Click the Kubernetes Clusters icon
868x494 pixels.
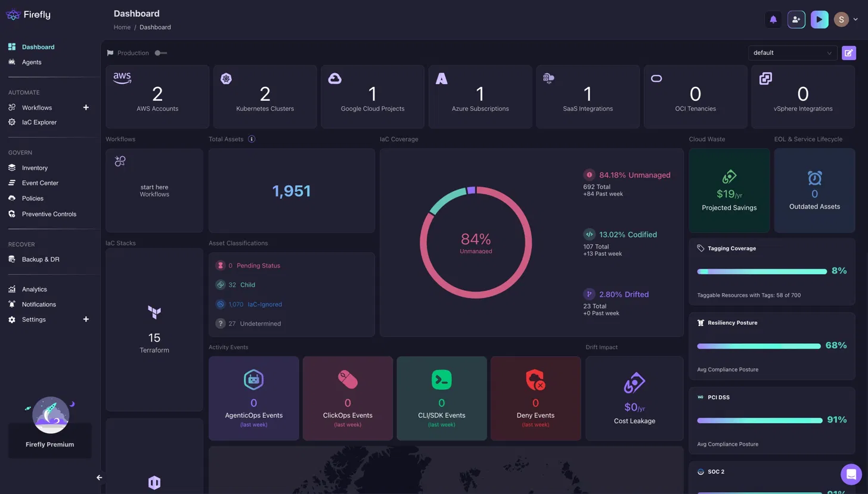(x=226, y=79)
